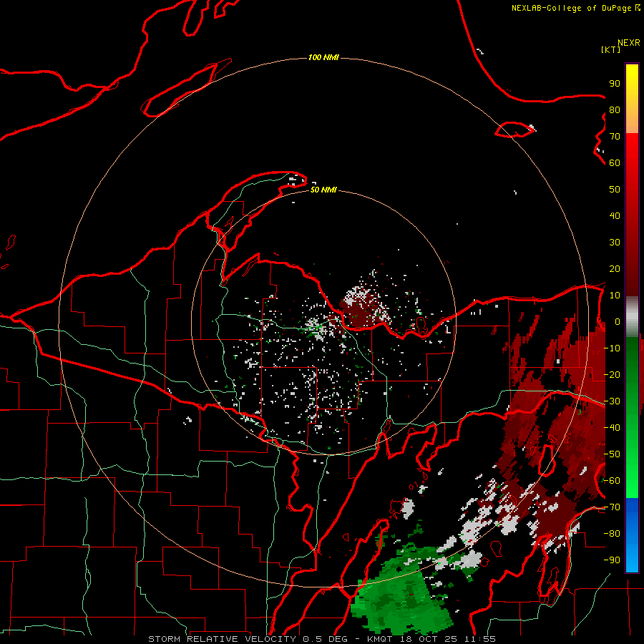Image resolution: width=644 pixels, height=644 pixels.
Task: Click the STORM RELATIVE VELOCITY caption text
Action: coord(222,639)
